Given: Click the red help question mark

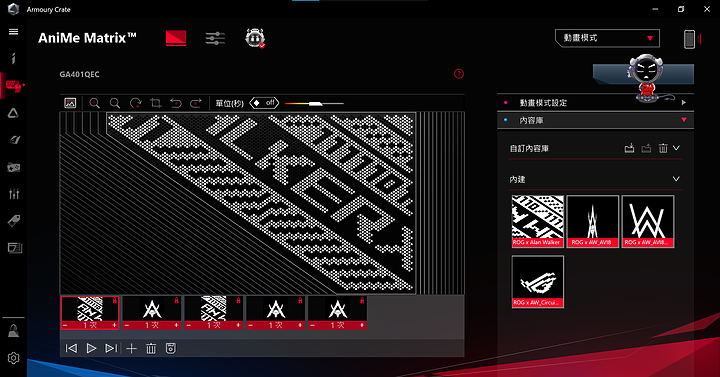Looking at the screenshot, I should click(459, 74).
